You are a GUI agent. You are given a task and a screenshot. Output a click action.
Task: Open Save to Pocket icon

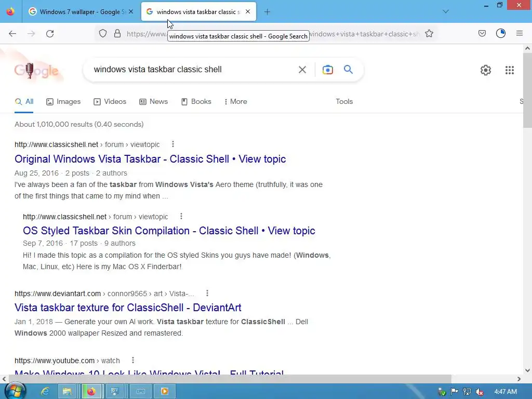click(482, 33)
